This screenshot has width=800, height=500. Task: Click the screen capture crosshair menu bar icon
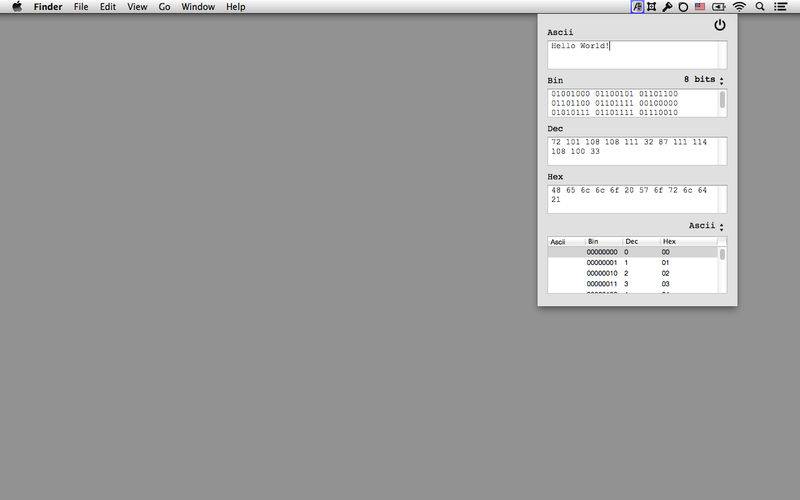click(x=652, y=7)
